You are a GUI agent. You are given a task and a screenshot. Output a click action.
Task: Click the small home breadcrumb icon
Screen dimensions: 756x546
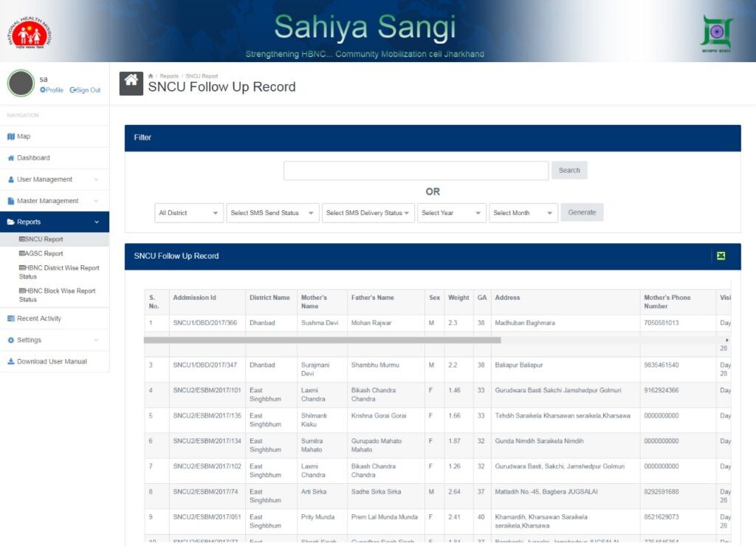(x=151, y=76)
